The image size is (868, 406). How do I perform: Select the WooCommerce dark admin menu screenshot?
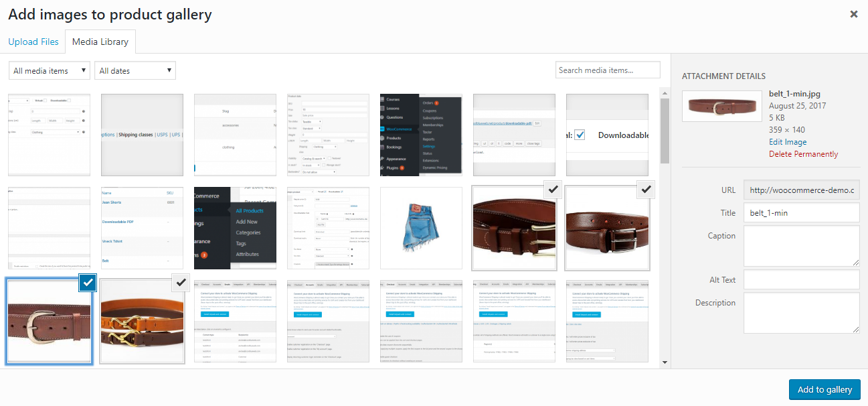tap(421, 135)
